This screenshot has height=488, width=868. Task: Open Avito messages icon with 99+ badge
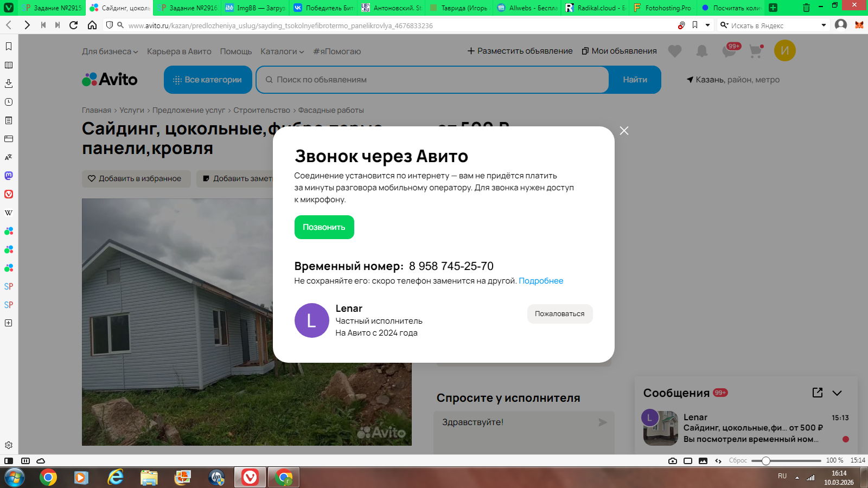(730, 50)
